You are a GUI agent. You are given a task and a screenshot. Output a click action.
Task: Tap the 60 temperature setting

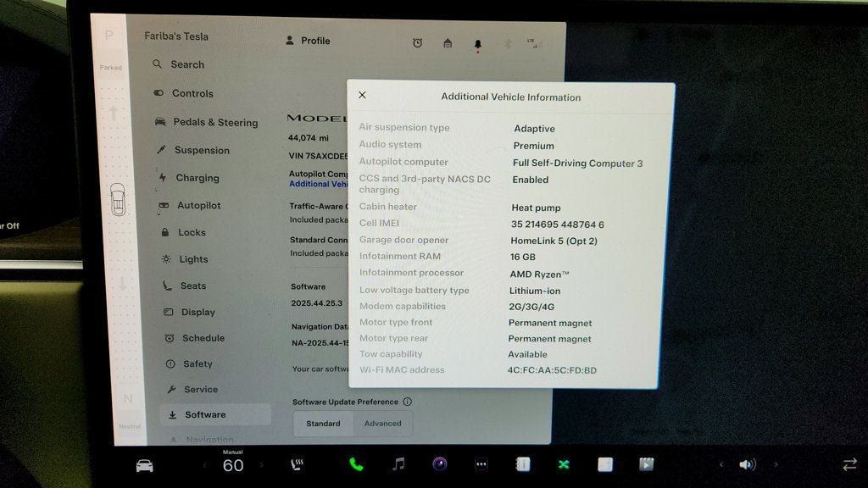point(233,465)
